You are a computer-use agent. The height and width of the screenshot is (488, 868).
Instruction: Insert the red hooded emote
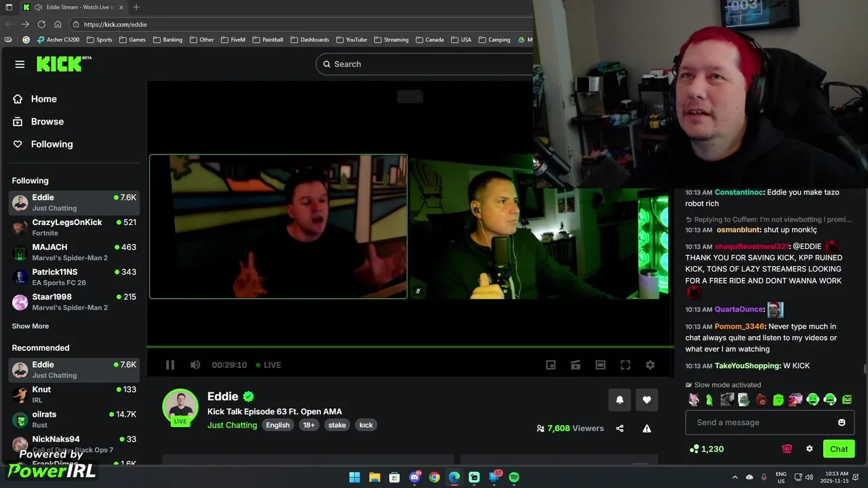(x=761, y=400)
